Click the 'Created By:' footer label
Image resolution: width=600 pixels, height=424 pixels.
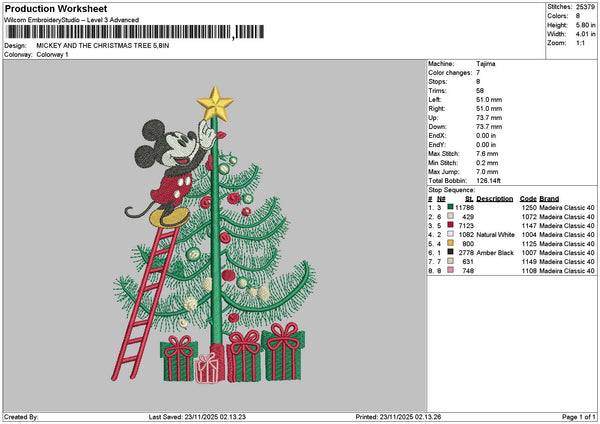coord(21,417)
